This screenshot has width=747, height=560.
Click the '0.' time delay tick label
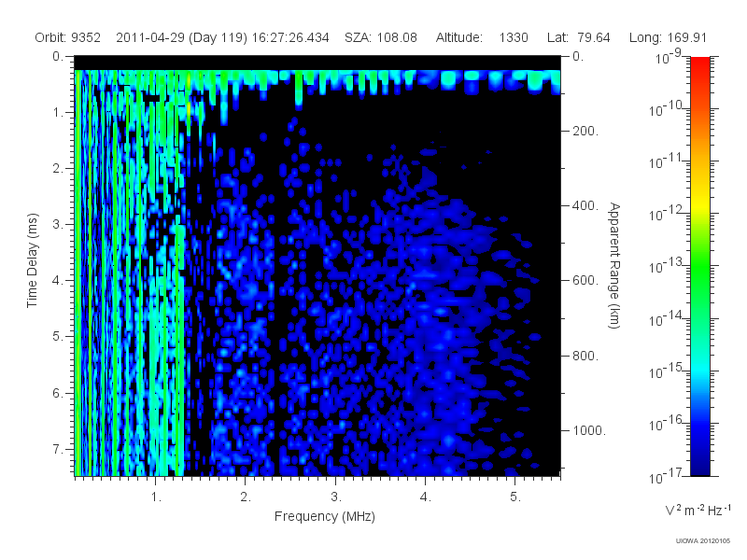(x=58, y=56)
